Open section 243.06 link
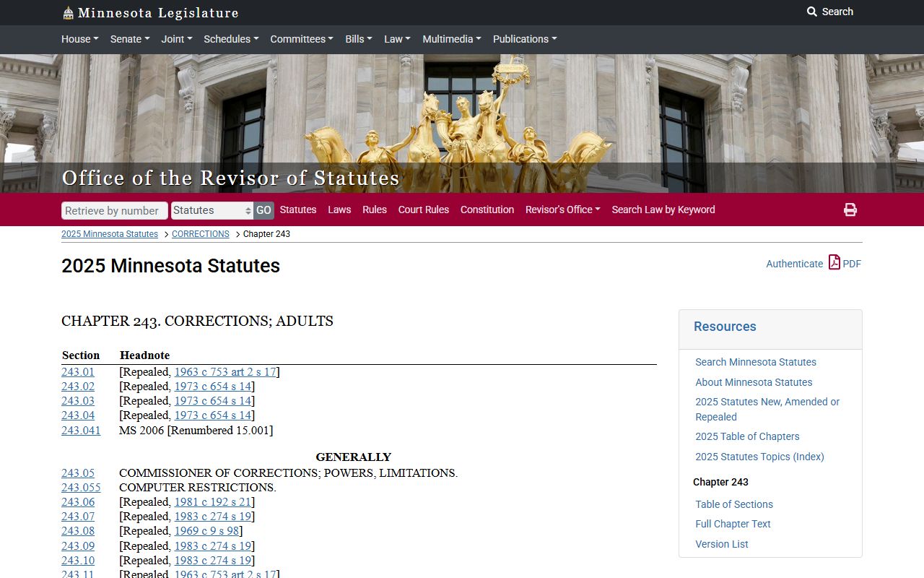The height and width of the screenshot is (578, 924). [78, 502]
